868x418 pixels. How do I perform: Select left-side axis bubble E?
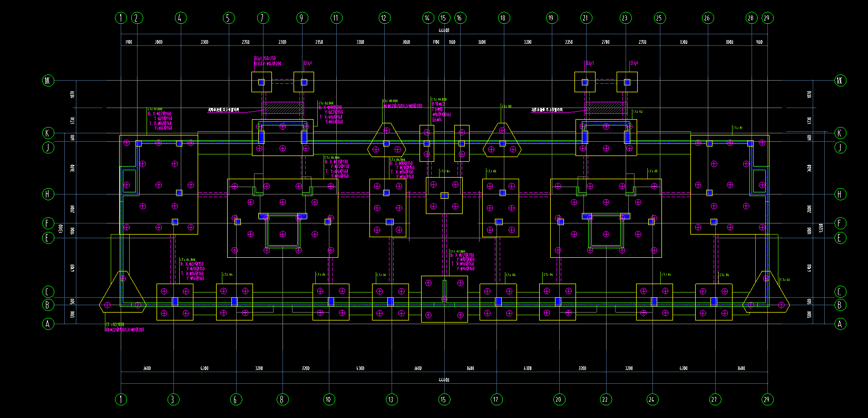pyautogui.click(x=48, y=238)
